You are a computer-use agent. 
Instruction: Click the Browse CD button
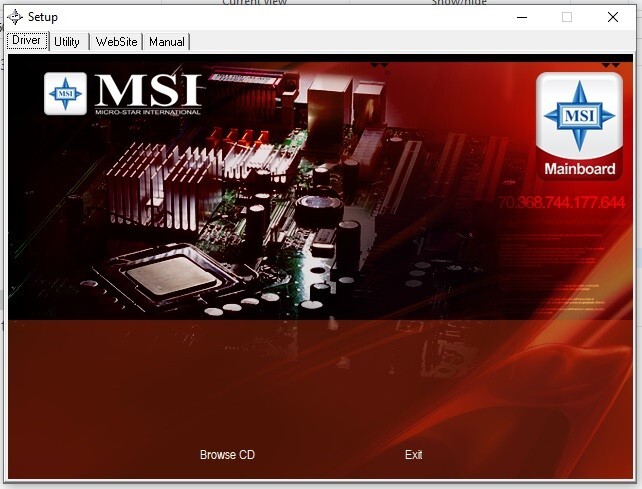[x=227, y=455]
